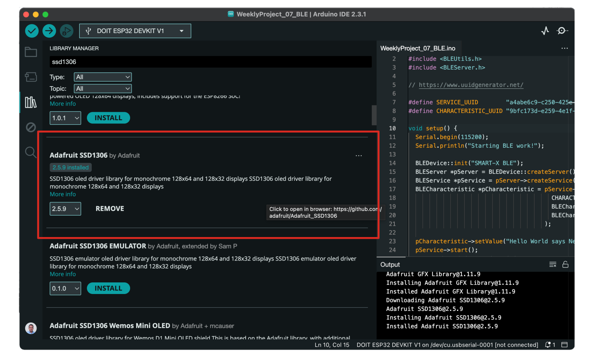
Task: Click 'Downloading Adafruit SSD1306@2.5.9' output line
Action: click(x=445, y=300)
